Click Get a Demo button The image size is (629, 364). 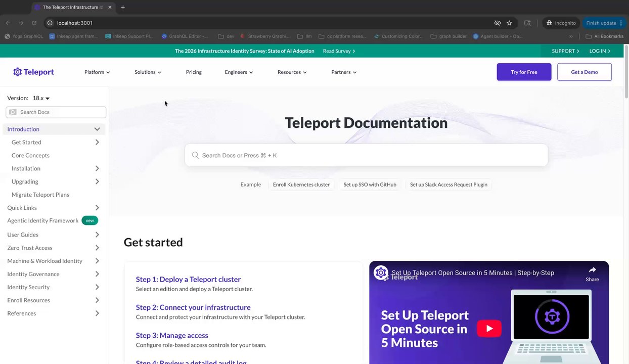pyautogui.click(x=585, y=72)
